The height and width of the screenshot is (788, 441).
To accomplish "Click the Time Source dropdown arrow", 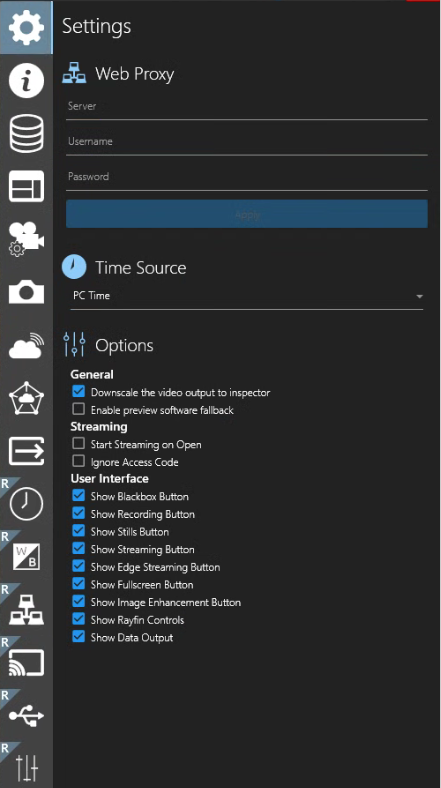I will pyautogui.click(x=419, y=297).
